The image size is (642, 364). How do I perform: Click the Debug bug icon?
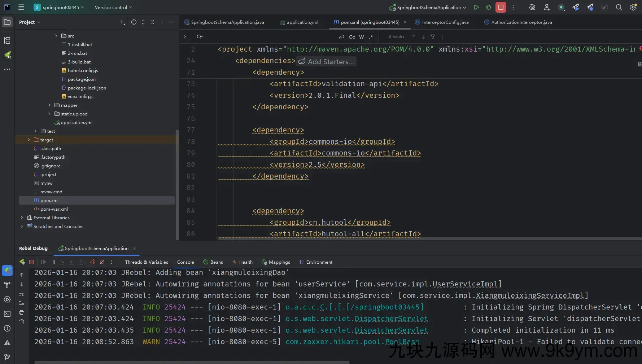pos(489,7)
